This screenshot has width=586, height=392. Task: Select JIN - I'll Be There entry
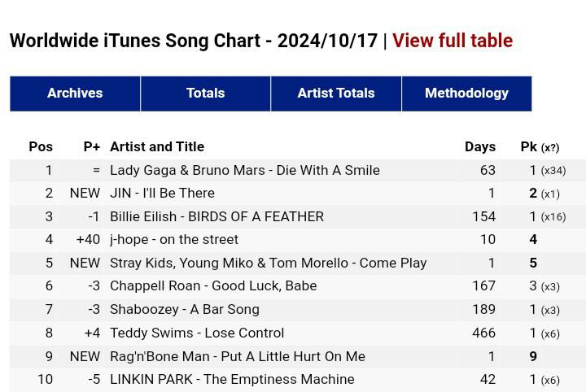tap(162, 194)
